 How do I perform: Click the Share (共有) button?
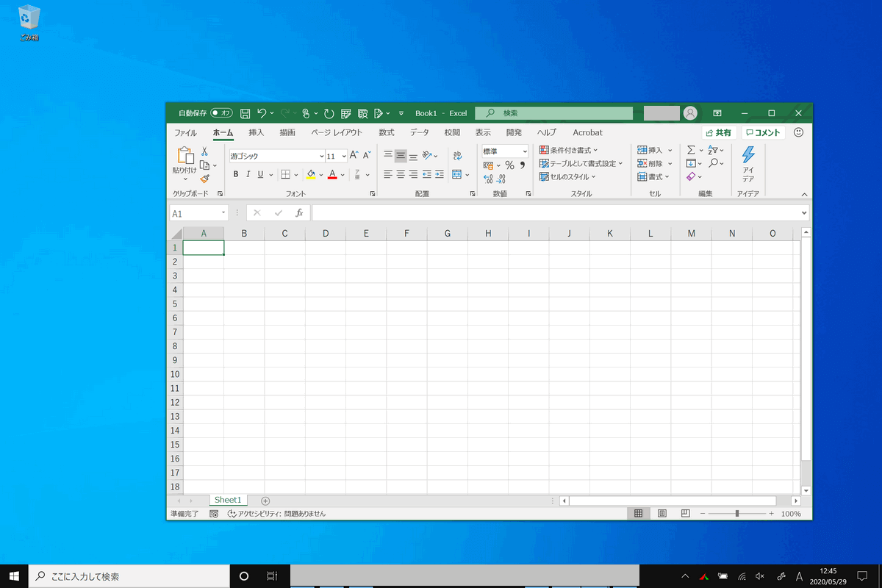[719, 133]
